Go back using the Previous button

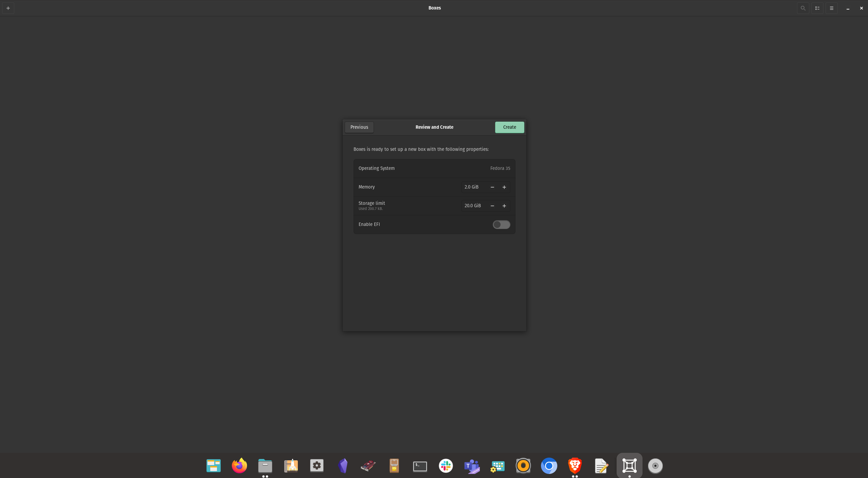point(359,127)
